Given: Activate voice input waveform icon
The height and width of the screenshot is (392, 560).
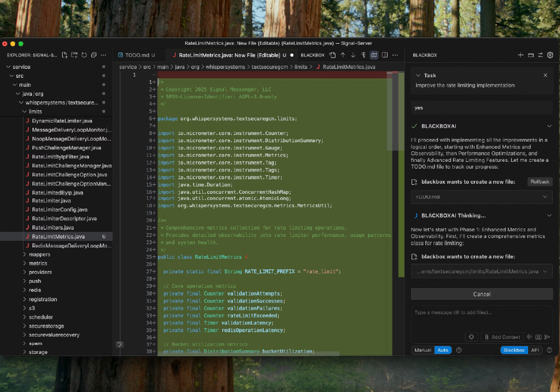Looking at the screenshot, I should (x=529, y=337).
